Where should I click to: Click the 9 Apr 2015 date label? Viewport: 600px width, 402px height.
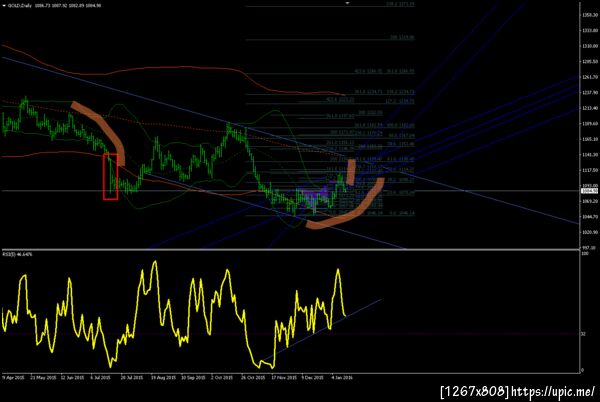click(x=14, y=377)
